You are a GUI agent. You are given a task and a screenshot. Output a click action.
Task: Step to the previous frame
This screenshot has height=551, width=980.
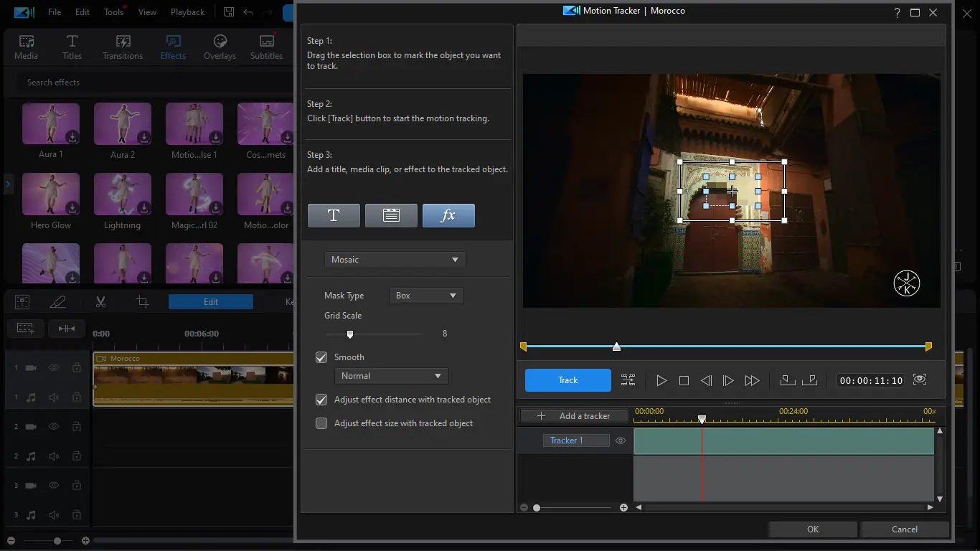point(706,381)
